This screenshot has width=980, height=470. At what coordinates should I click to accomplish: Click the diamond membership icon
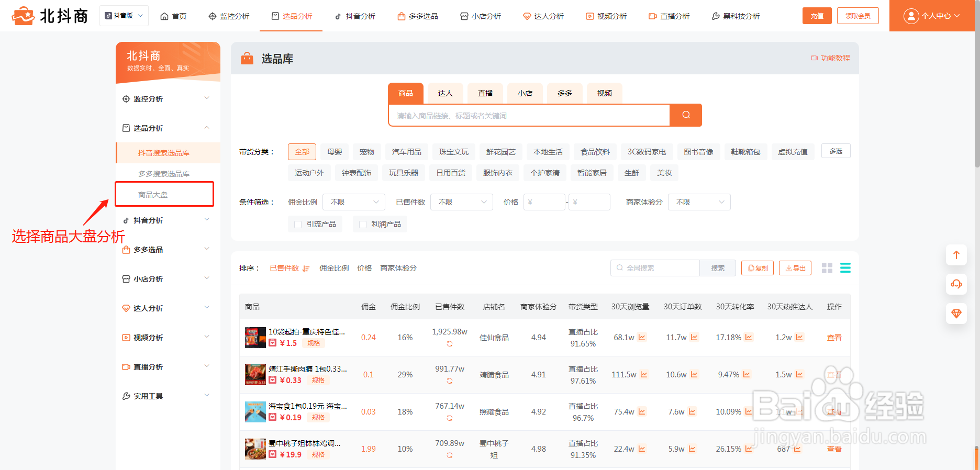(x=956, y=314)
